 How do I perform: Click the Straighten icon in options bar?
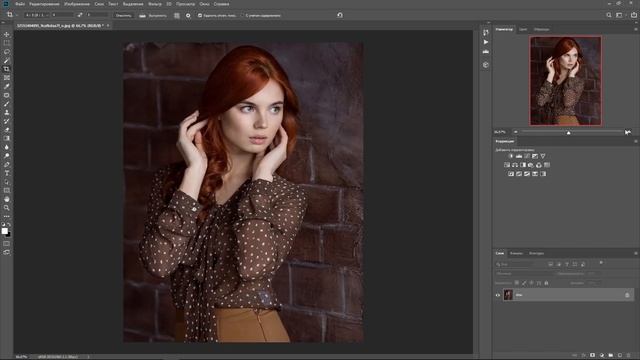click(142, 16)
